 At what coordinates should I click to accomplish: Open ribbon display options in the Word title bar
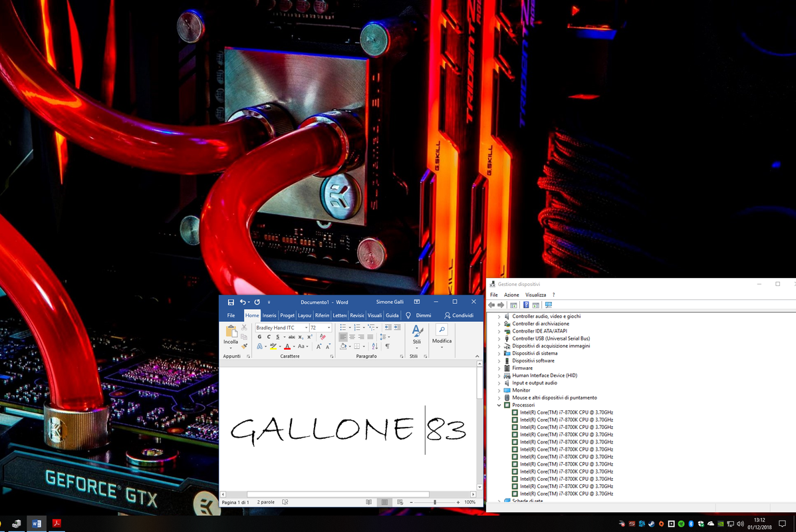(x=417, y=301)
